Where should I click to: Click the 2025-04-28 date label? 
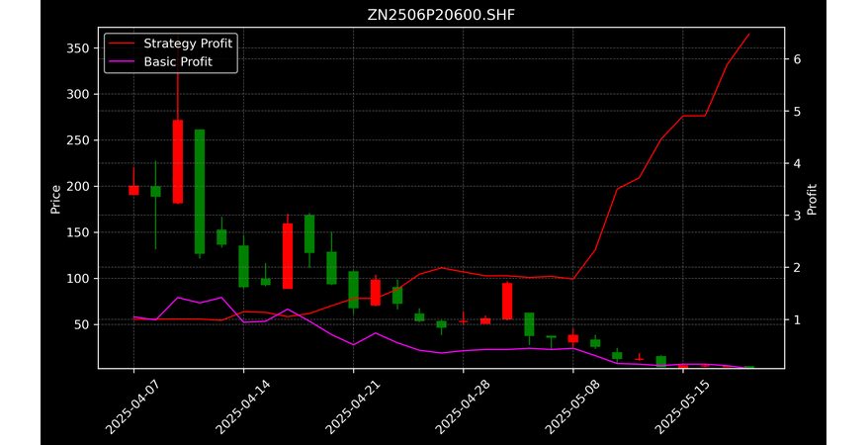coord(462,407)
